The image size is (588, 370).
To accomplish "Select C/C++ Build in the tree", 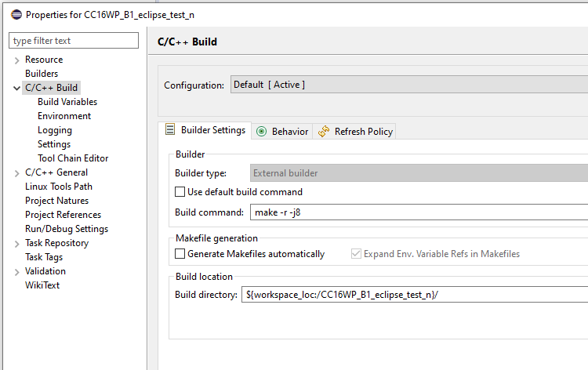I will (52, 88).
